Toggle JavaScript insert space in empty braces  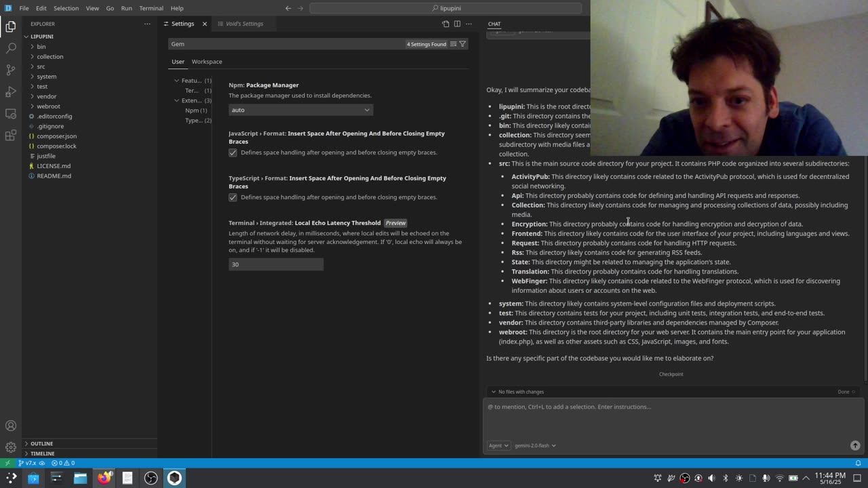[233, 152]
